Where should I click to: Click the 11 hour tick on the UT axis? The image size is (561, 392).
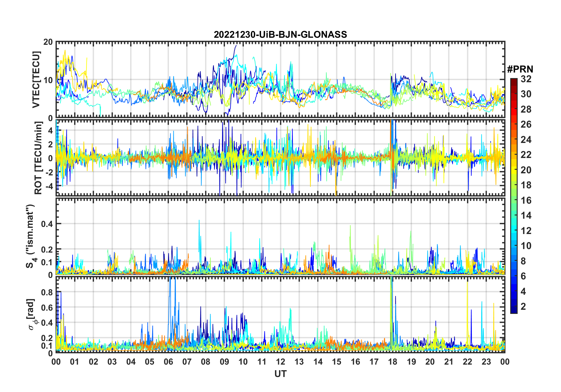(262, 362)
